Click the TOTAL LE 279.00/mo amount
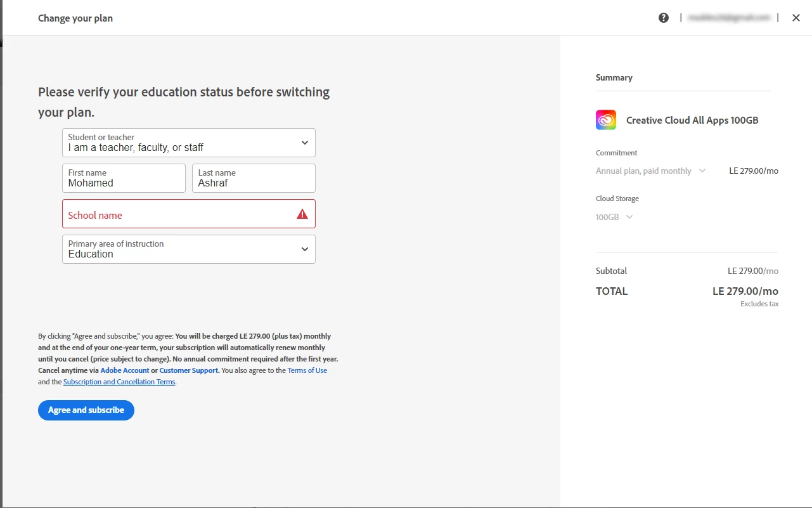This screenshot has height=508, width=812. pos(745,291)
